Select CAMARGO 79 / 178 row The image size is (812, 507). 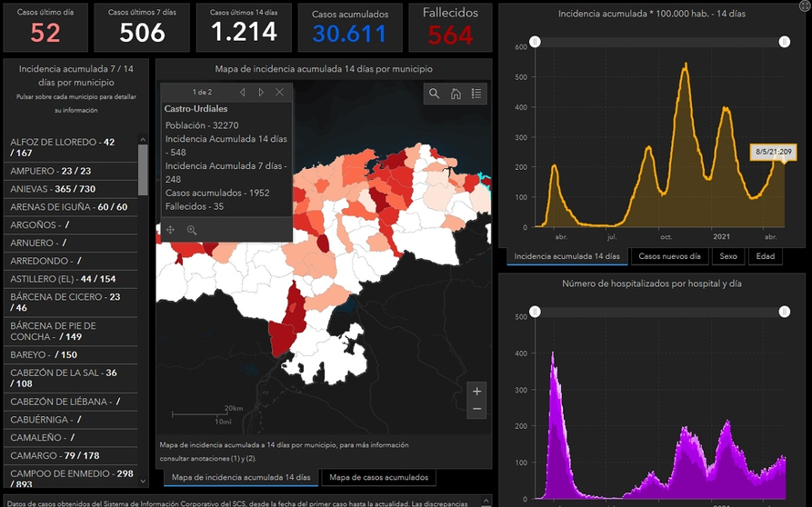pyautogui.click(x=71, y=456)
